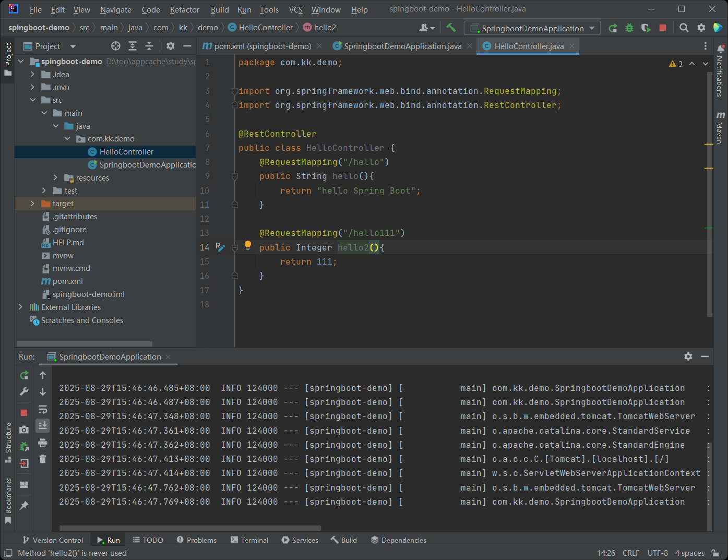This screenshot has width=728, height=560.
Task: Expand the .idea folder
Action: tap(32, 75)
